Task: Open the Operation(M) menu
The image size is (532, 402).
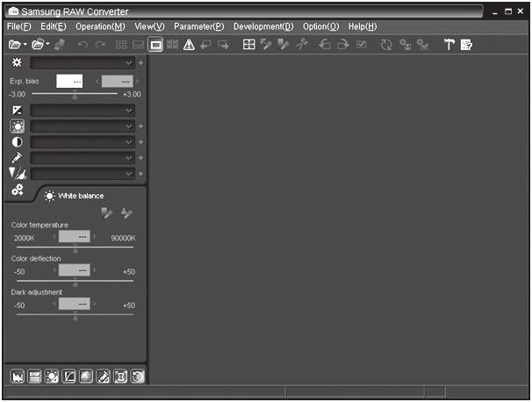Action: click(x=100, y=26)
